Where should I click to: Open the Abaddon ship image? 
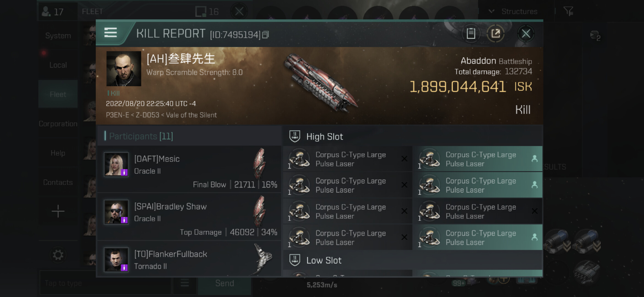[x=321, y=82]
